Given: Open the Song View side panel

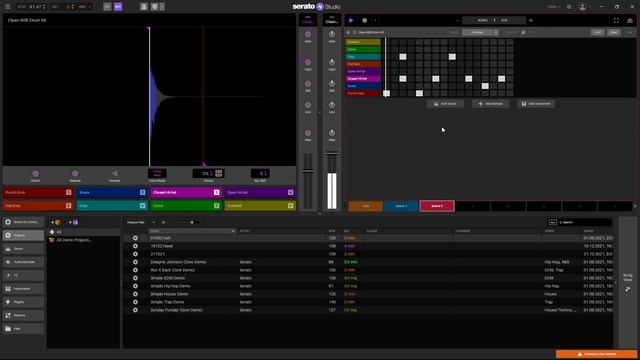Looking at the screenshot, I should point(627,282).
